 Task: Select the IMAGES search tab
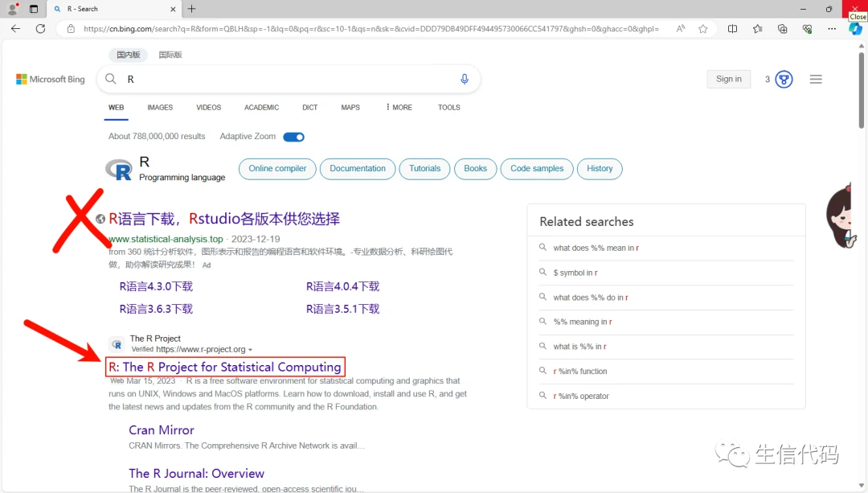[x=160, y=108]
